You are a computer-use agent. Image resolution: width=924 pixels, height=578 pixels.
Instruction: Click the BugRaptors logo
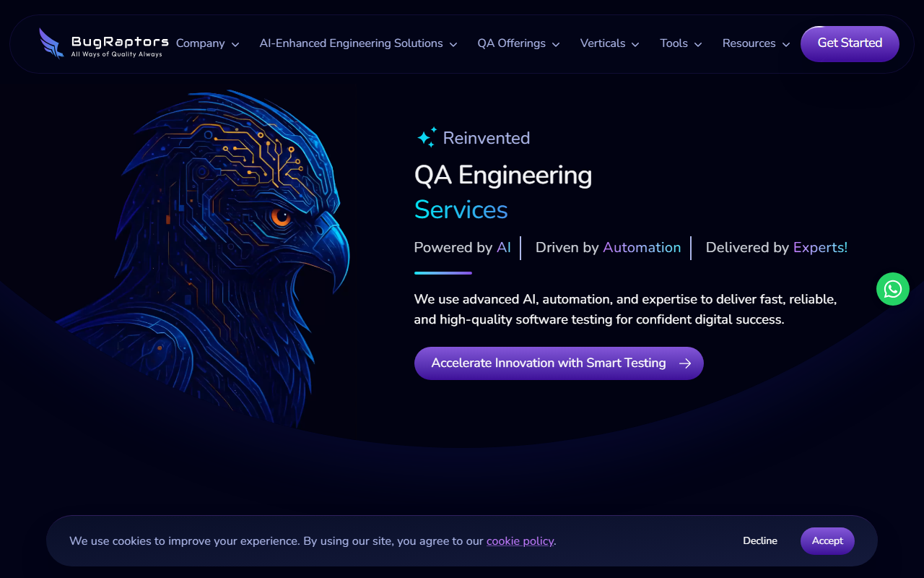pyautogui.click(x=104, y=43)
